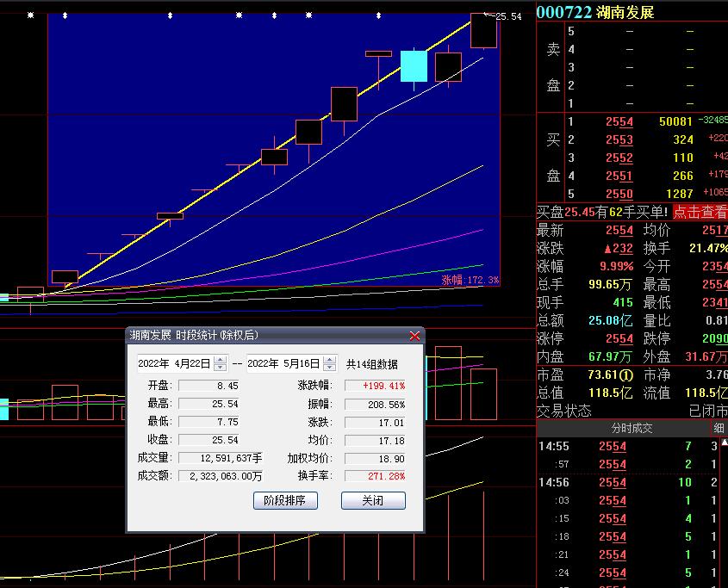728x588 pixels.
Task: Decrease the end date using down spinner
Action: (x=329, y=368)
